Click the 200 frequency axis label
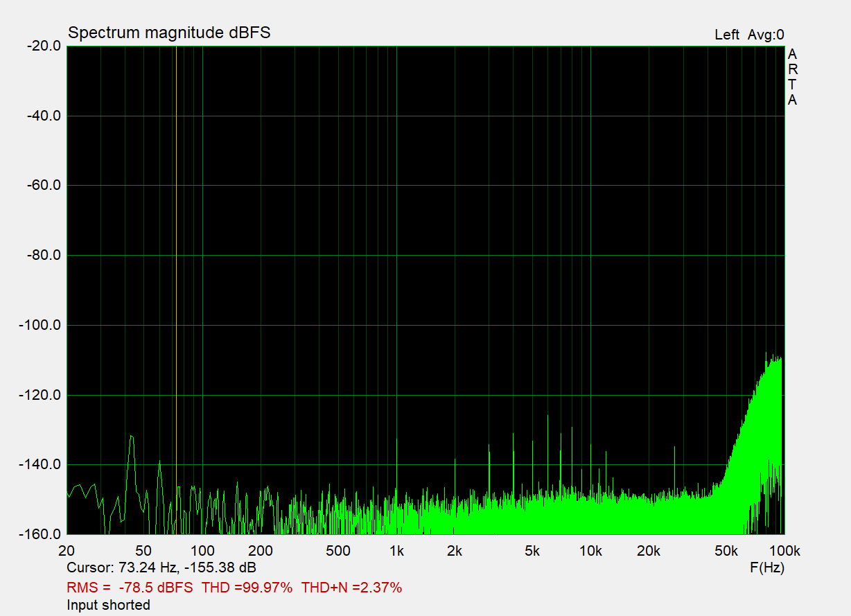The image size is (851, 616). click(x=261, y=552)
